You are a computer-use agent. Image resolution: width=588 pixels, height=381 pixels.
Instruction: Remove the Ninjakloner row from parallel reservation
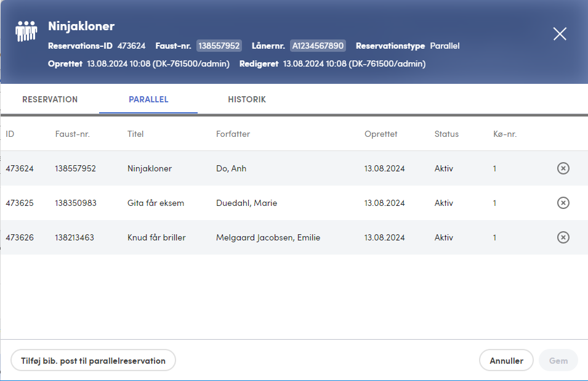point(563,168)
